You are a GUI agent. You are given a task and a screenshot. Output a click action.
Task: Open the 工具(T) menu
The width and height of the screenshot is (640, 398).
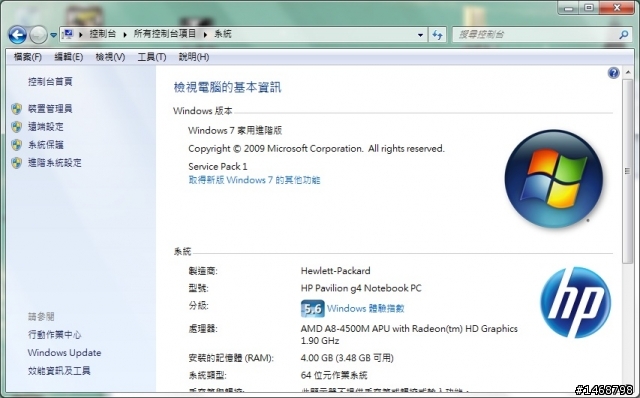pos(151,57)
